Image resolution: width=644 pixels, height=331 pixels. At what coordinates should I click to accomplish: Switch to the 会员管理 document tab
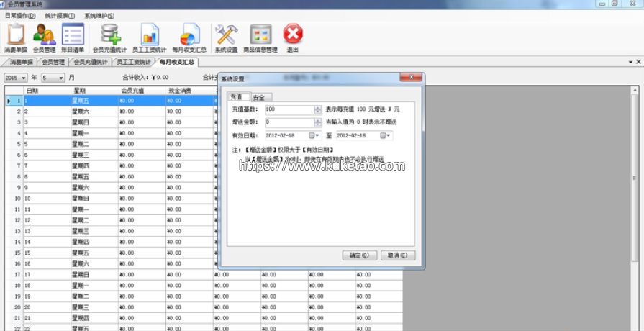(x=53, y=62)
